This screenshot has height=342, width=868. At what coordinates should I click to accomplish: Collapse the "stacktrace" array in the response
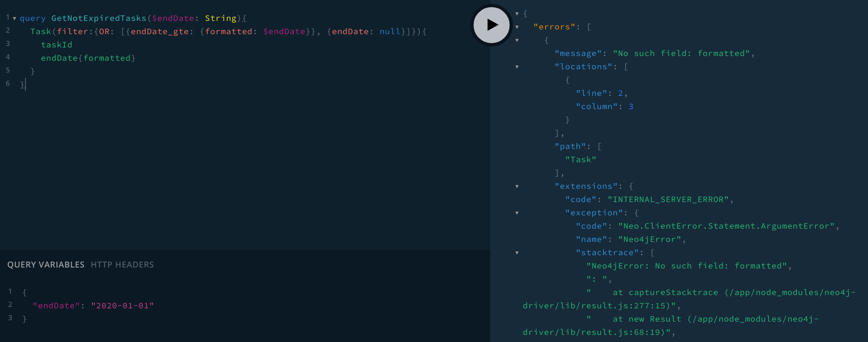point(517,253)
